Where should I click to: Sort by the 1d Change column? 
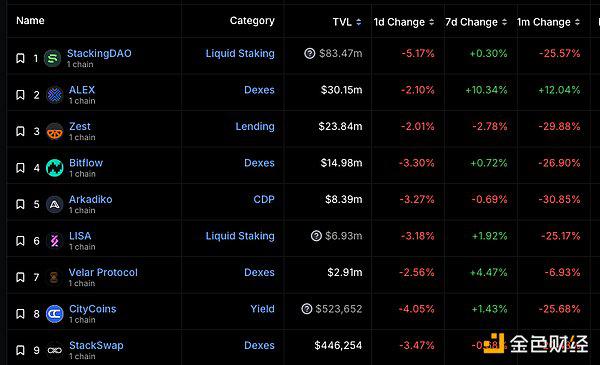404,22
